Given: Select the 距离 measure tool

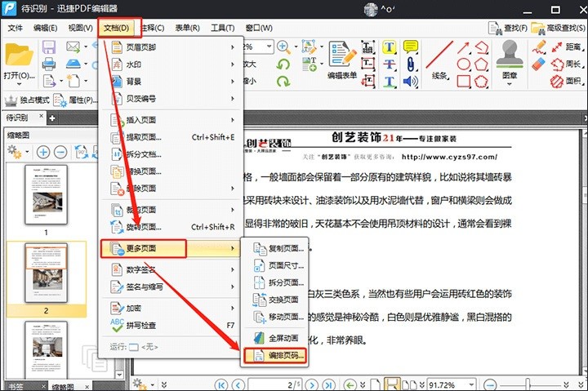Looking at the screenshot, I should (568, 47).
